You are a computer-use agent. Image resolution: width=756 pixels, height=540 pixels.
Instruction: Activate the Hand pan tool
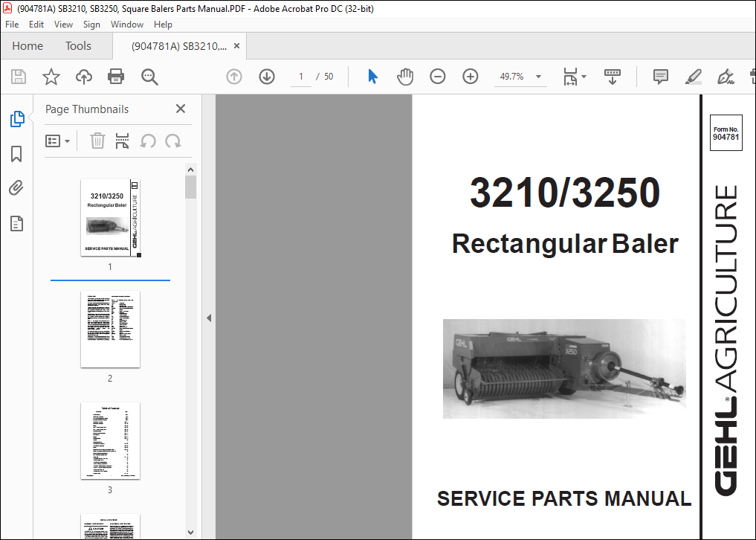(x=405, y=77)
